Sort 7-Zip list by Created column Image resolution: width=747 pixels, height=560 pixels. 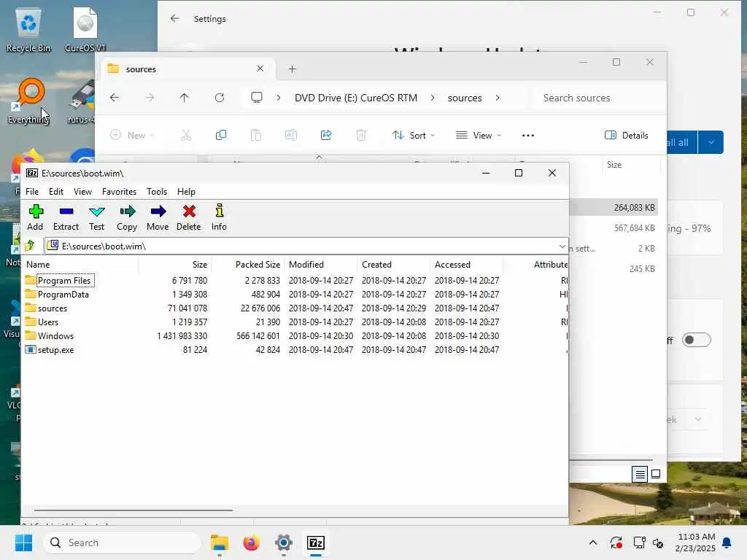(x=393, y=264)
